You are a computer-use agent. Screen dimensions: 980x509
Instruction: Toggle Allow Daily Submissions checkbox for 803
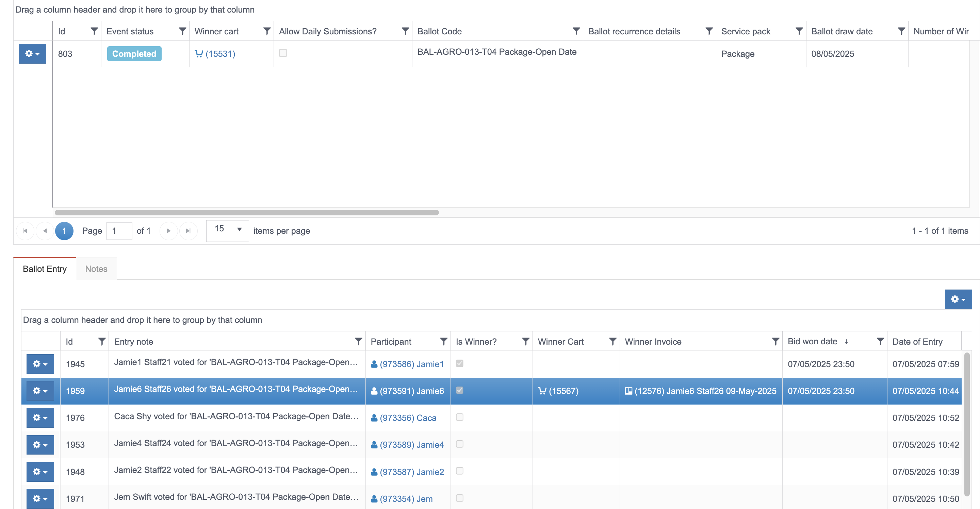coord(283,53)
